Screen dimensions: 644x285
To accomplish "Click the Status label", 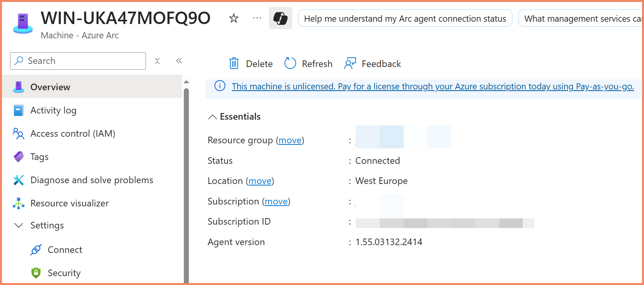I will [x=220, y=161].
